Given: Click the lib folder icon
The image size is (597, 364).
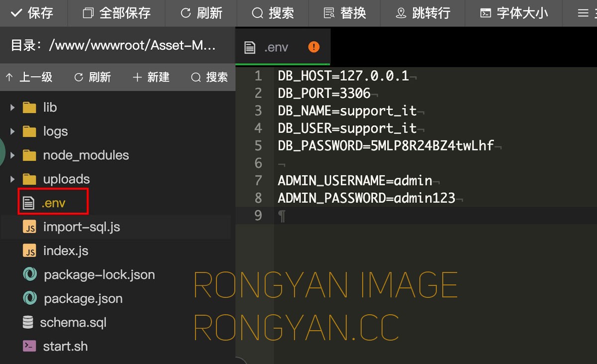Looking at the screenshot, I should click(30, 107).
